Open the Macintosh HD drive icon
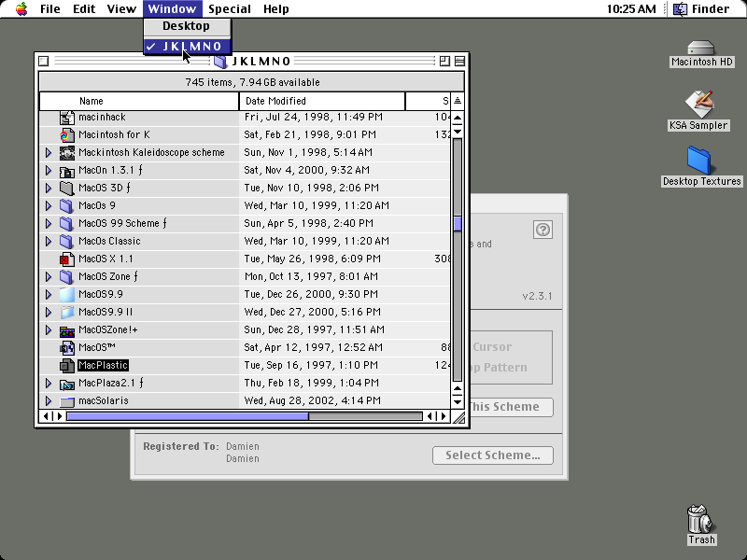The image size is (747, 560). (701, 49)
